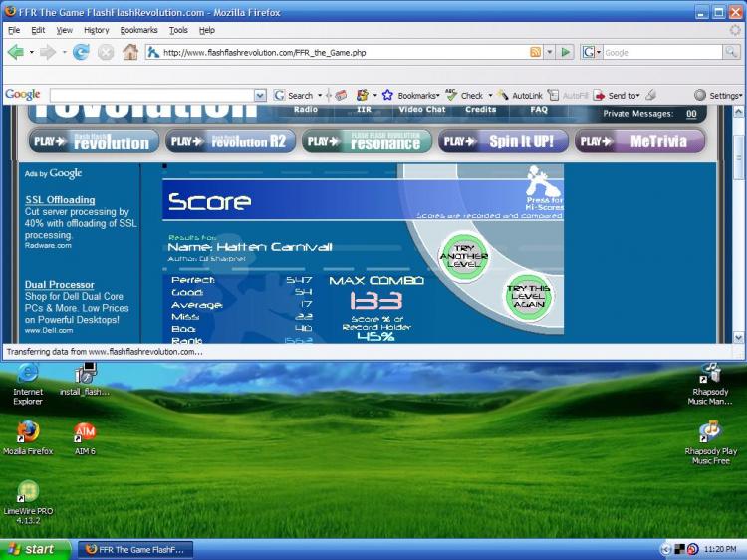Click the SSL Offloading ad link
This screenshot has height=560, width=747.
click(60, 200)
